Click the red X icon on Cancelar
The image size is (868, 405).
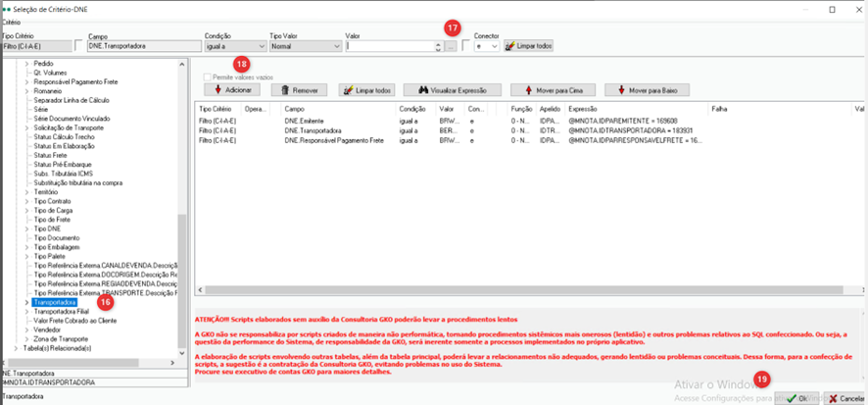[833, 398]
